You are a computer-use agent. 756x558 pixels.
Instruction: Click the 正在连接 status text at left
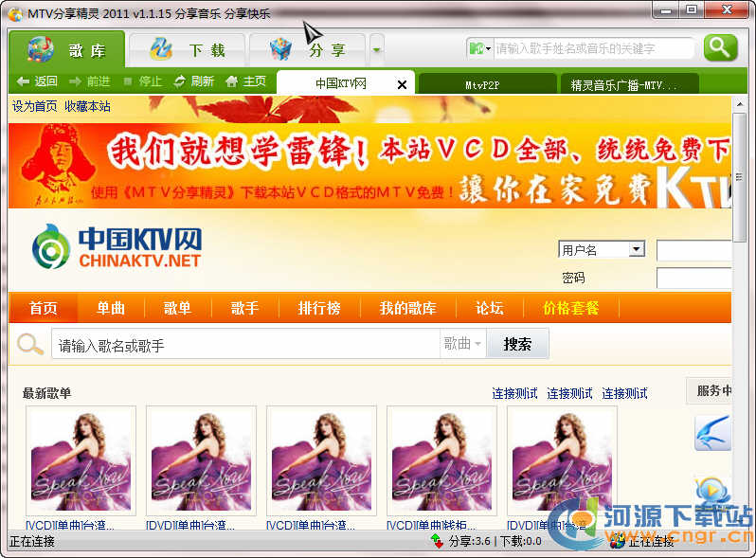coord(32,542)
